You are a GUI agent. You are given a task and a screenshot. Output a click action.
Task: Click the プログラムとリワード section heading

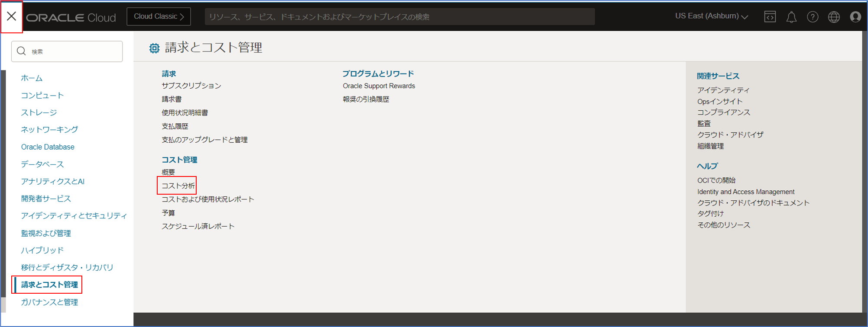[x=378, y=74]
